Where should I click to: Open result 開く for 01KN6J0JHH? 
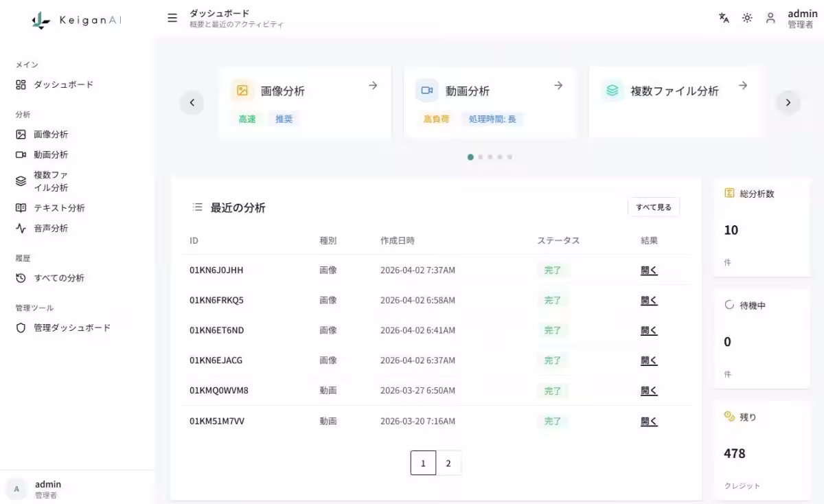(648, 270)
